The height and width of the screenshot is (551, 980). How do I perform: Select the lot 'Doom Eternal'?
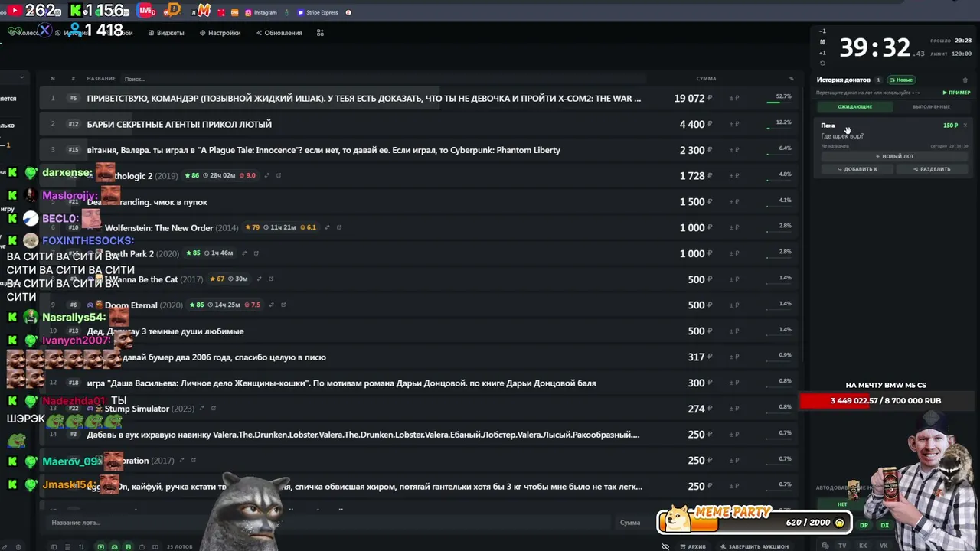419,305
